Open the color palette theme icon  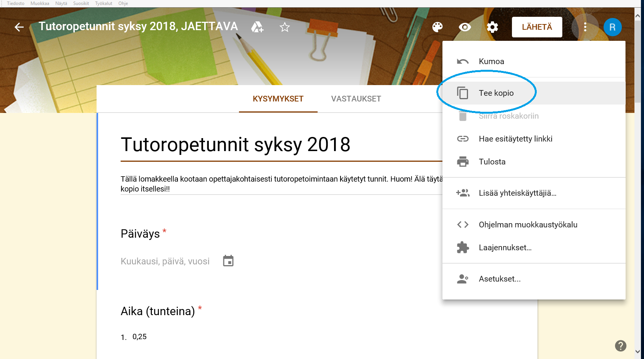437,27
